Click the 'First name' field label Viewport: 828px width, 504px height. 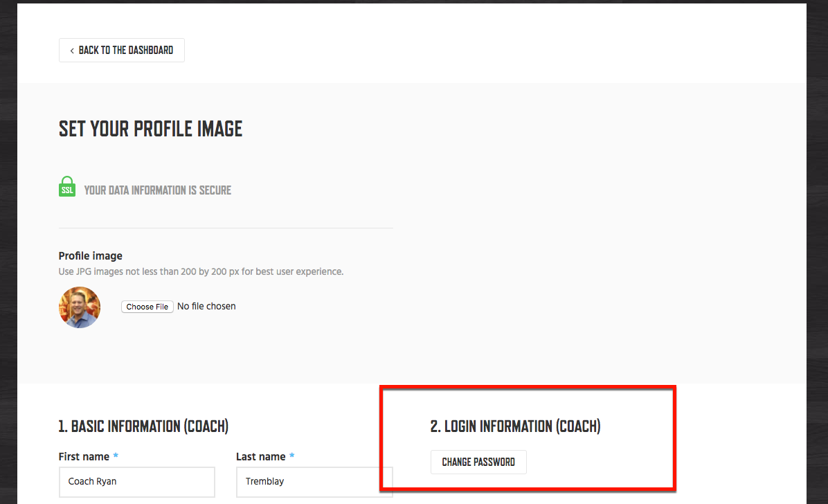[x=84, y=456]
